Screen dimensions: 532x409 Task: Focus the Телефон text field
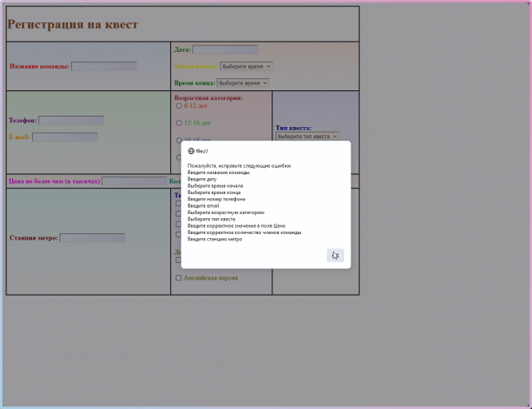[71, 120]
